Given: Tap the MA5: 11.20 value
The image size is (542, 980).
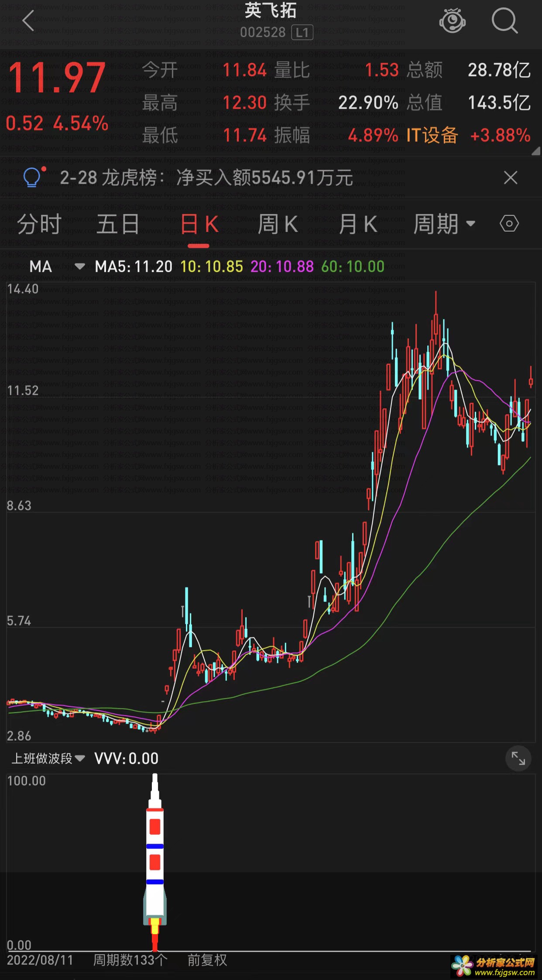Looking at the screenshot, I should pos(134,266).
